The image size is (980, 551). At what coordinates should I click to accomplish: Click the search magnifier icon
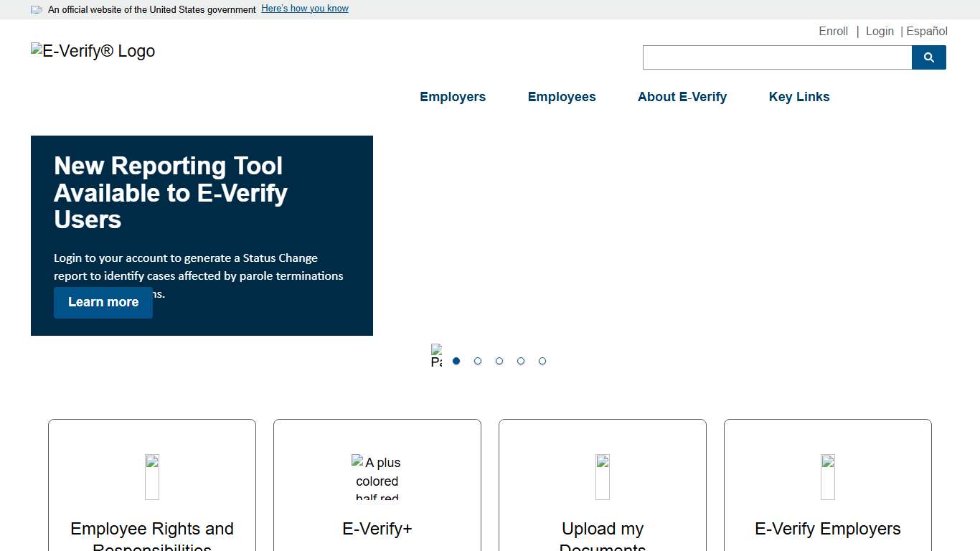(x=929, y=57)
